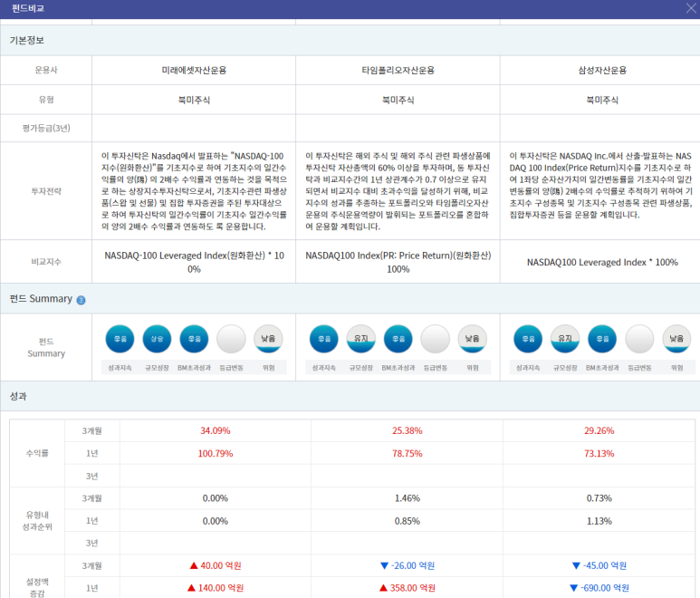Click 타임폴리오 fund's 성과지속 badge

tap(323, 339)
